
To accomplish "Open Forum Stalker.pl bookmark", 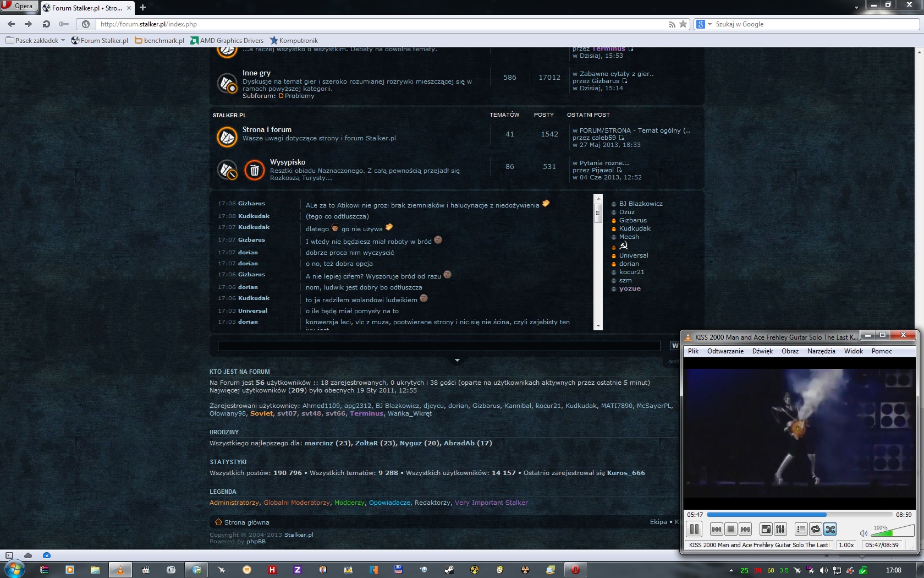I will (x=100, y=40).
